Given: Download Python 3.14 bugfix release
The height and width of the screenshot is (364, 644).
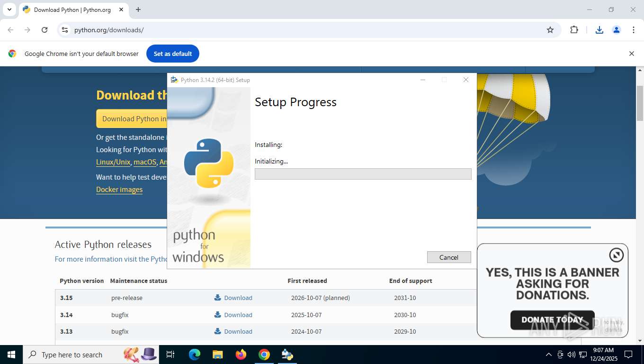Looking at the screenshot, I should pos(238,315).
